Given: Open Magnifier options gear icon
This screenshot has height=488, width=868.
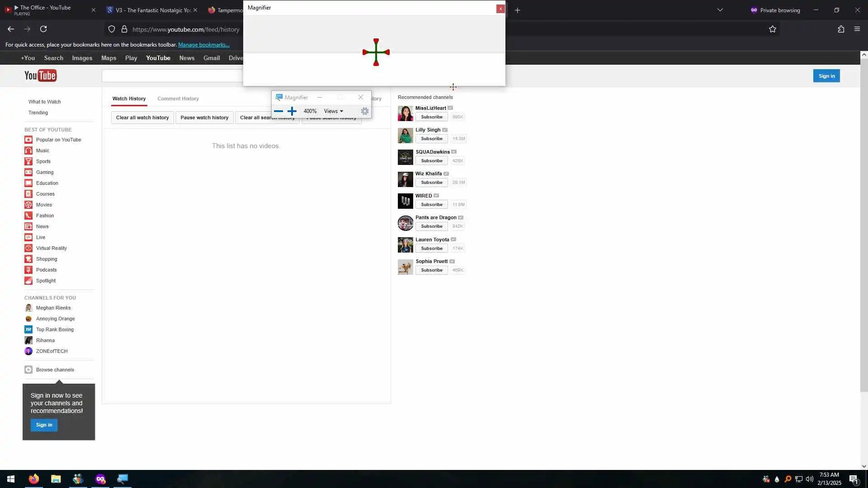Looking at the screenshot, I should (365, 111).
